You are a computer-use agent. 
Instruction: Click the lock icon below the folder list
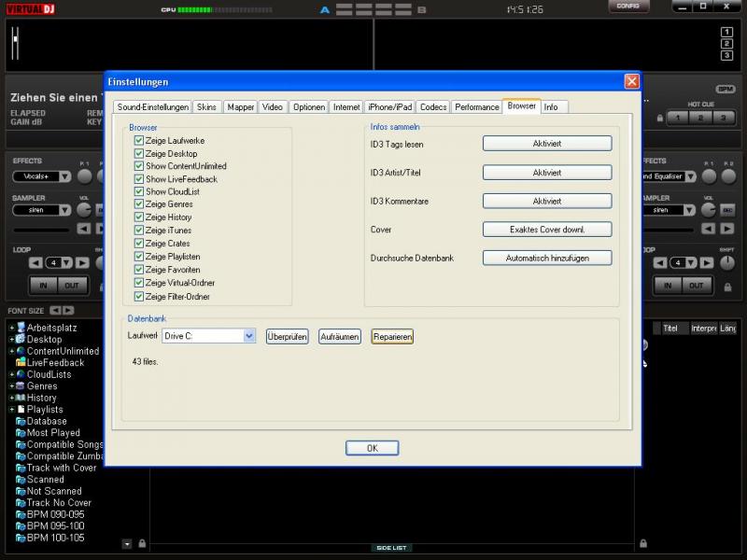(x=142, y=543)
